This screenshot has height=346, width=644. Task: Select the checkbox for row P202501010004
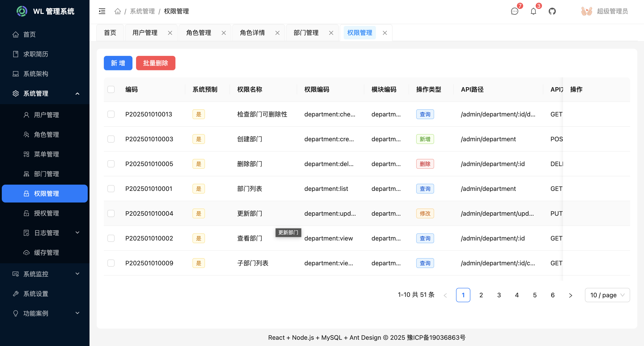[111, 213]
